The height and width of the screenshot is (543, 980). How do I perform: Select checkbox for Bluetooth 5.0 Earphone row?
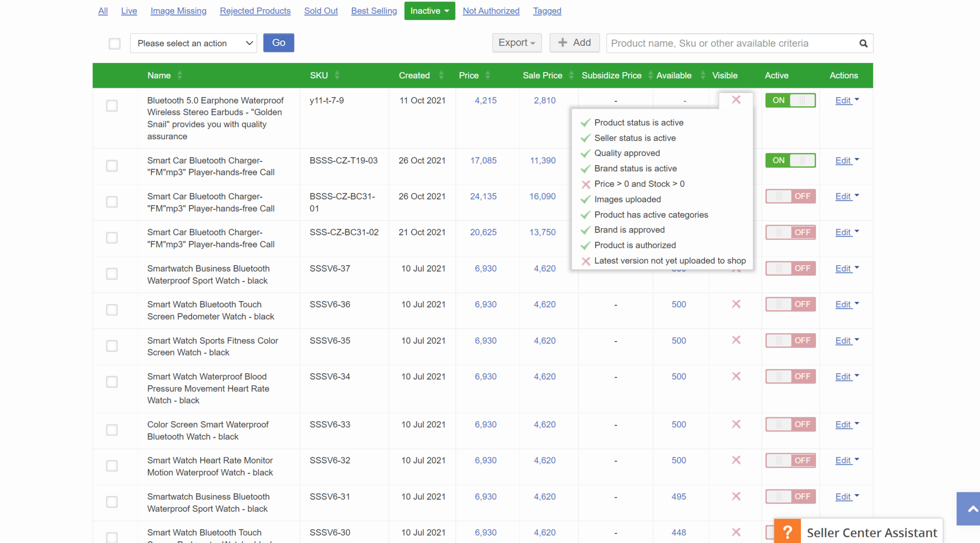tap(112, 106)
